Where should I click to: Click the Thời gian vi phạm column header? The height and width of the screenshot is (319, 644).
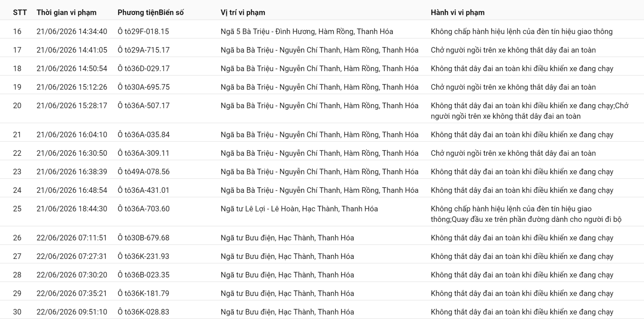66,12
